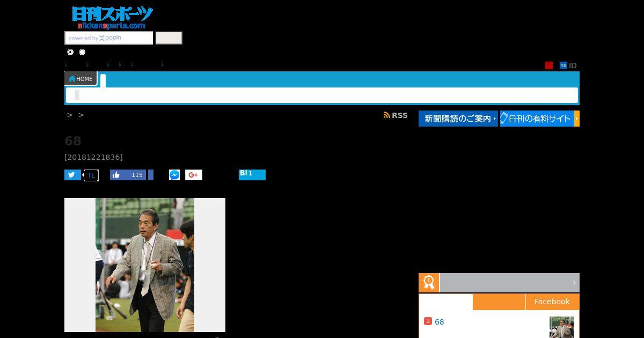The width and height of the screenshot is (644, 338).
Task: Select the first white ranking tab
Action: (x=446, y=302)
